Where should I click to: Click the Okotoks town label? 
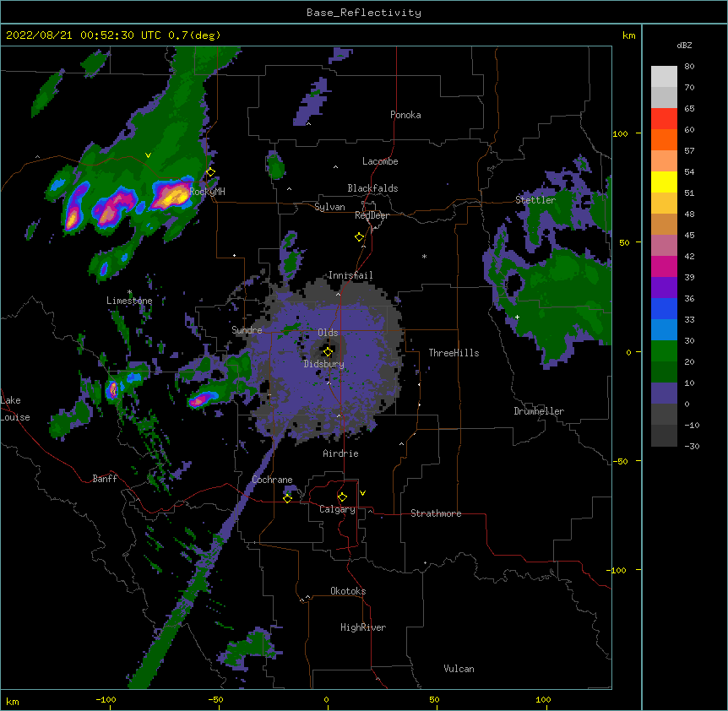click(x=348, y=591)
